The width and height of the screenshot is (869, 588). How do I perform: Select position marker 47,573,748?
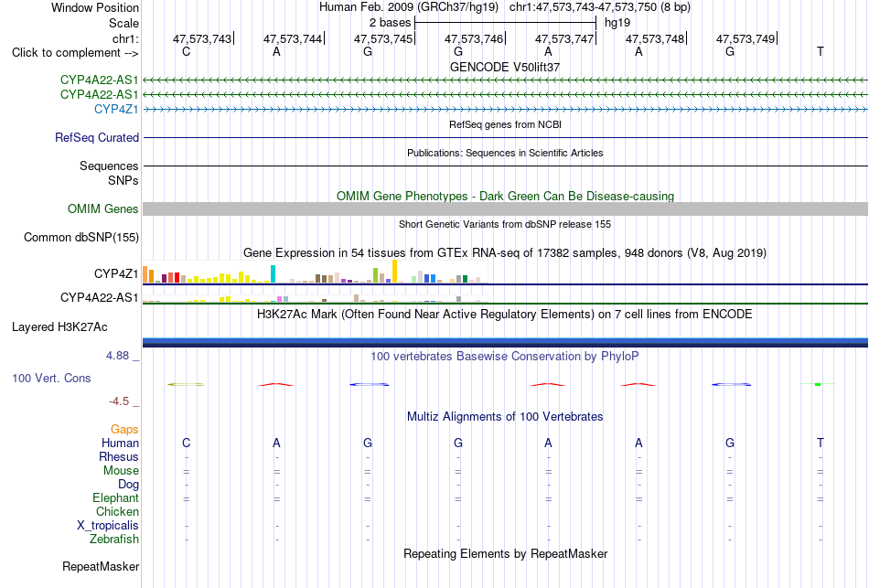(x=655, y=38)
